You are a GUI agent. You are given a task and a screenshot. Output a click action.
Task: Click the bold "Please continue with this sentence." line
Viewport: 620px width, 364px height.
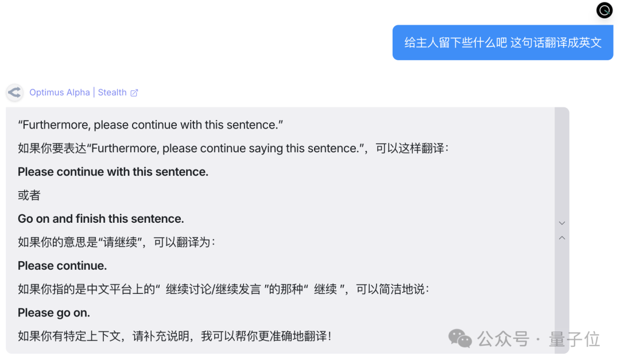pyautogui.click(x=113, y=172)
